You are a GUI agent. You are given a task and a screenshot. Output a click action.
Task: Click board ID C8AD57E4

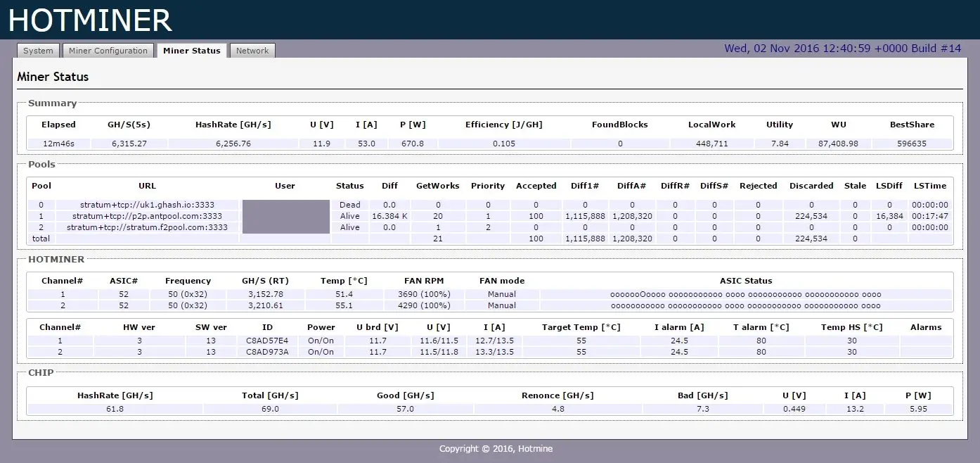click(267, 341)
